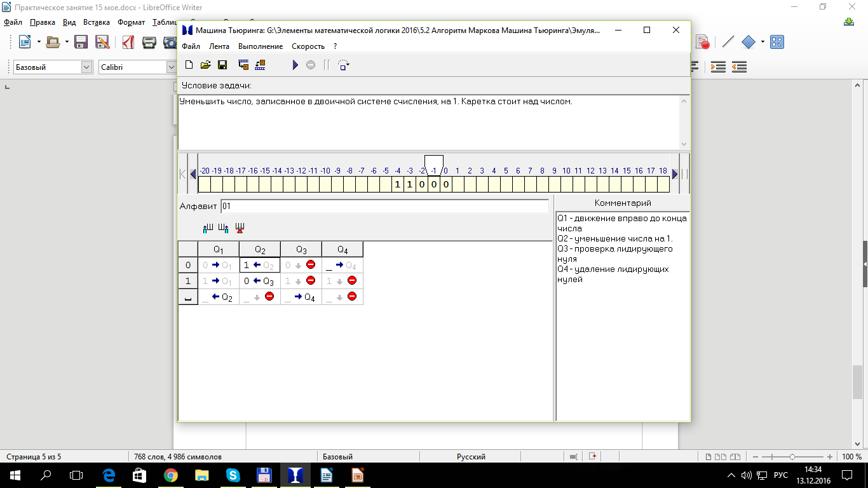
Task: Open the Windows Start menu
Action: 15,475
